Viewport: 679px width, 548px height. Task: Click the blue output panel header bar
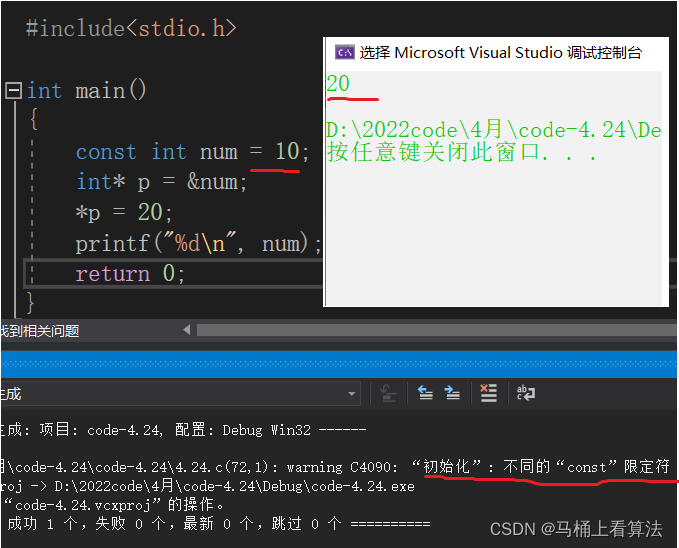(340, 364)
